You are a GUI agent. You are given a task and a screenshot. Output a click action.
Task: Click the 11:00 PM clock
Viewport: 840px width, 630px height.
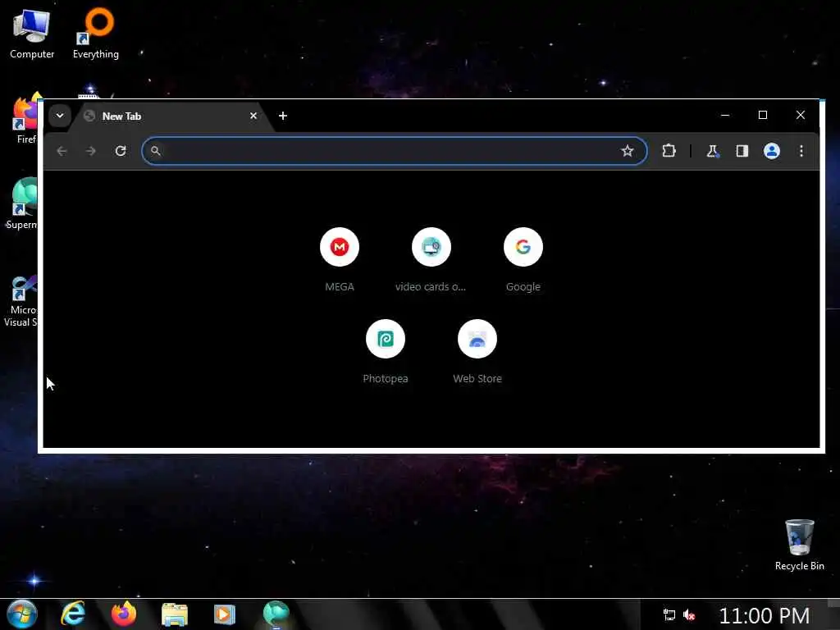click(764, 615)
